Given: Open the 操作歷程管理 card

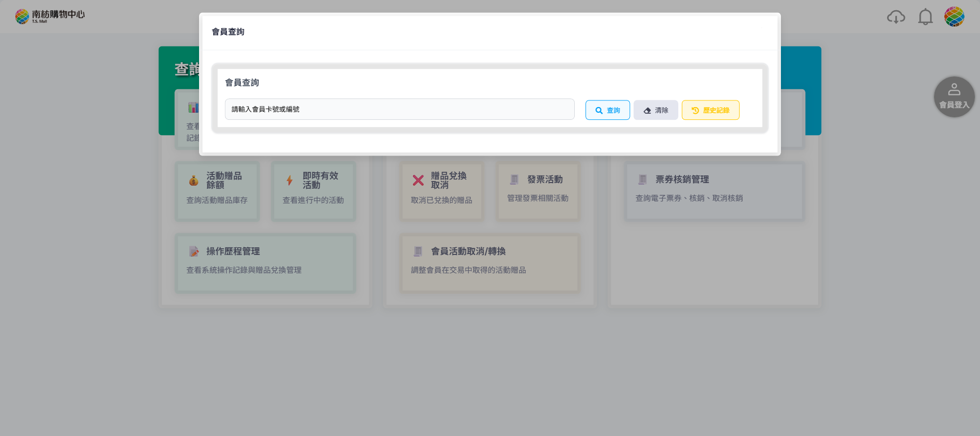Looking at the screenshot, I should [265, 263].
